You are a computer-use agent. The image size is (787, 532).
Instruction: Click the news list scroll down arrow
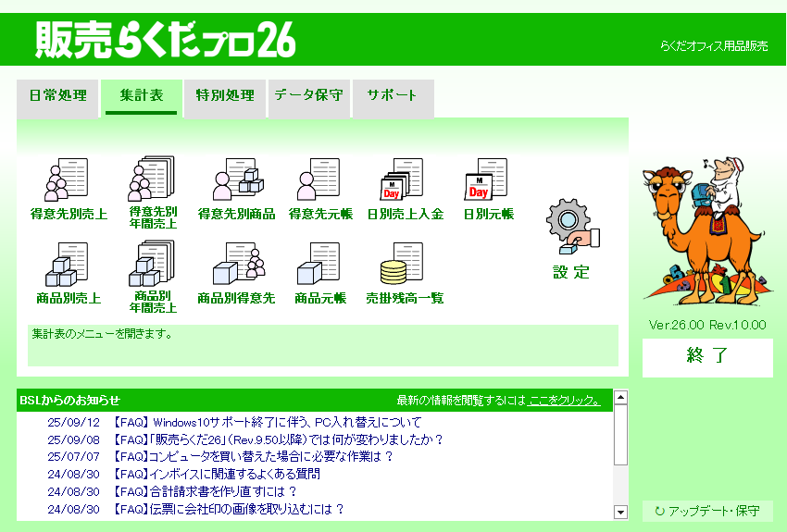point(620,512)
